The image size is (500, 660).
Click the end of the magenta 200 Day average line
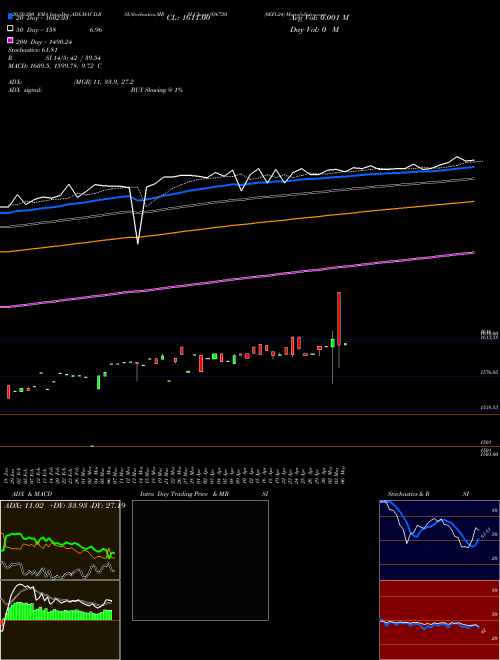[473, 253]
